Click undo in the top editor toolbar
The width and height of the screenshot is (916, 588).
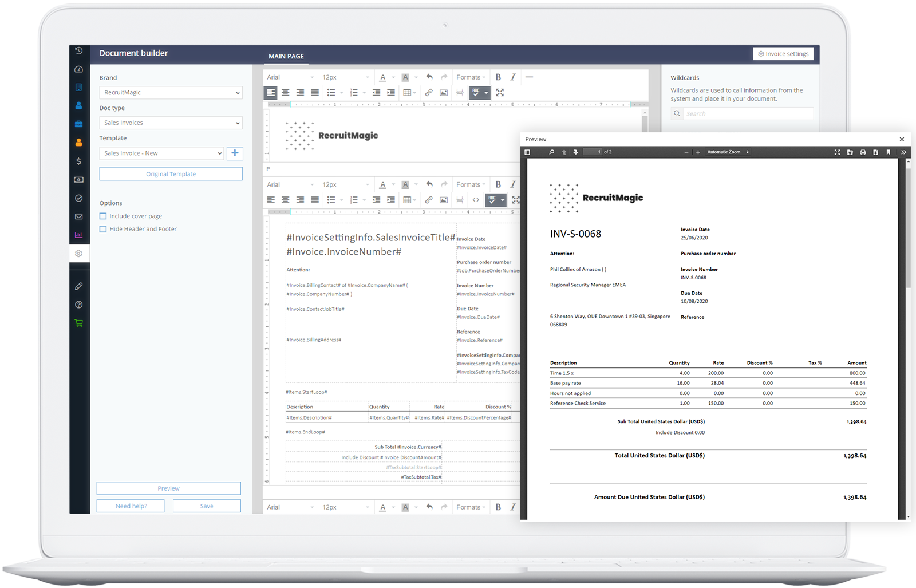[x=429, y=77]
